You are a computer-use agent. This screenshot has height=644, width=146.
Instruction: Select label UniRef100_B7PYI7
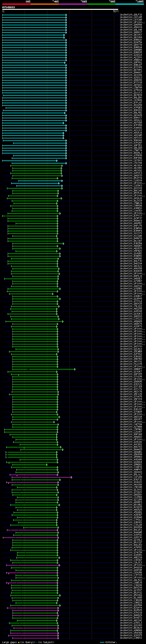tap(131, 216)
